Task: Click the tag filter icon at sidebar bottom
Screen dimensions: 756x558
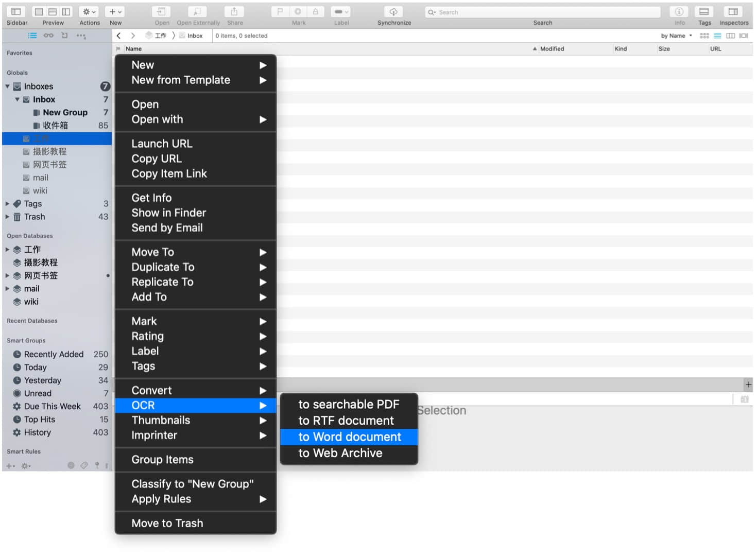Action: click(x=84, y=465)
